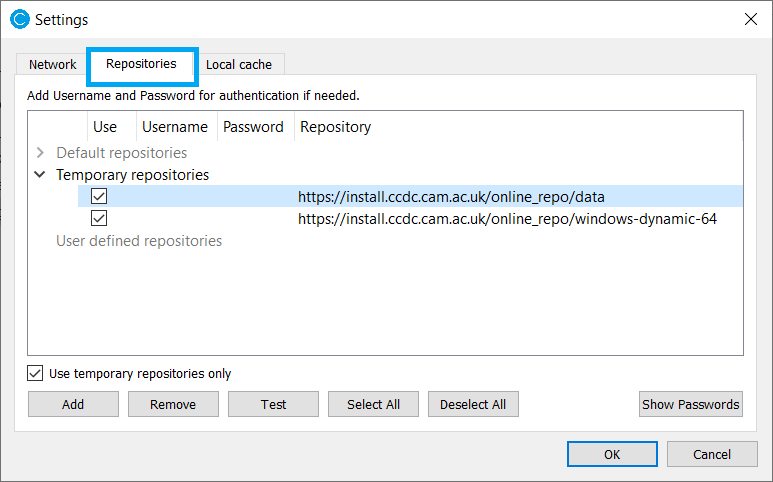Confirm settings with OK button
This screenshot has height=482, width=773.
coord(612,454)
